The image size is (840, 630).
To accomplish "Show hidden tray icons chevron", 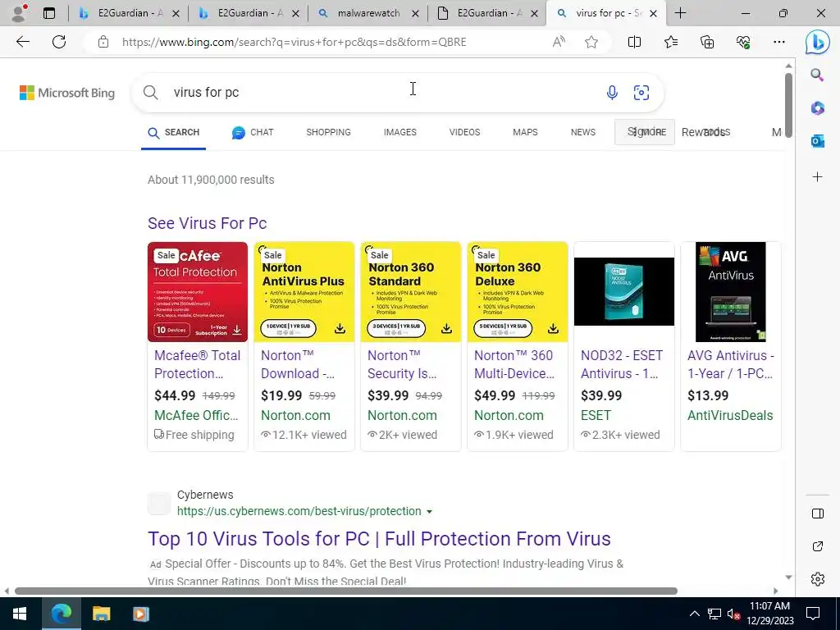I will click(x=694, y=614).
